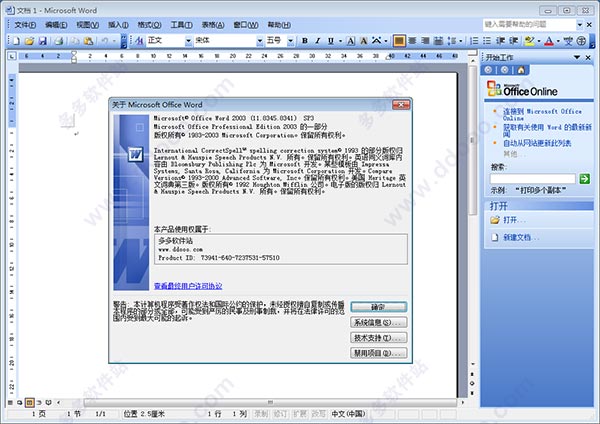
Task: Click the ruler tab-type selector box
Action: [x=12, y=56]
